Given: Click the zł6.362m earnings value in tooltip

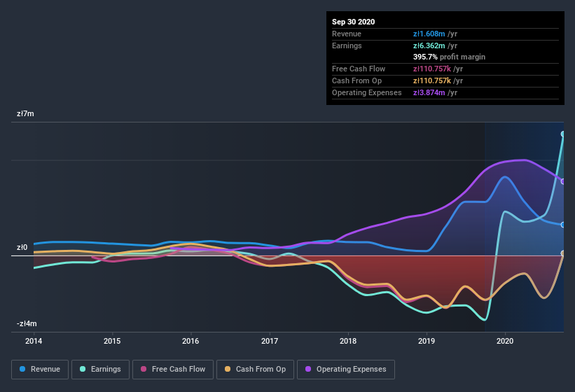Looking at the screenshot, I should 429,45.
